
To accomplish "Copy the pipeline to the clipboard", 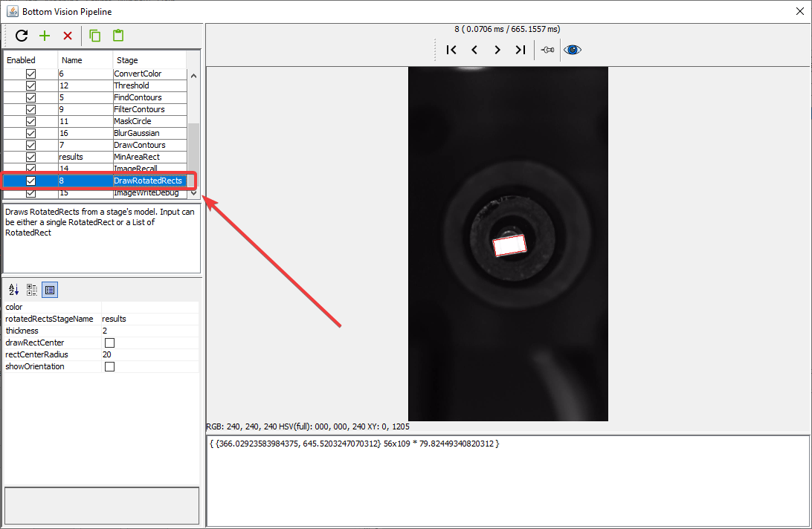I will coord(94,36).
